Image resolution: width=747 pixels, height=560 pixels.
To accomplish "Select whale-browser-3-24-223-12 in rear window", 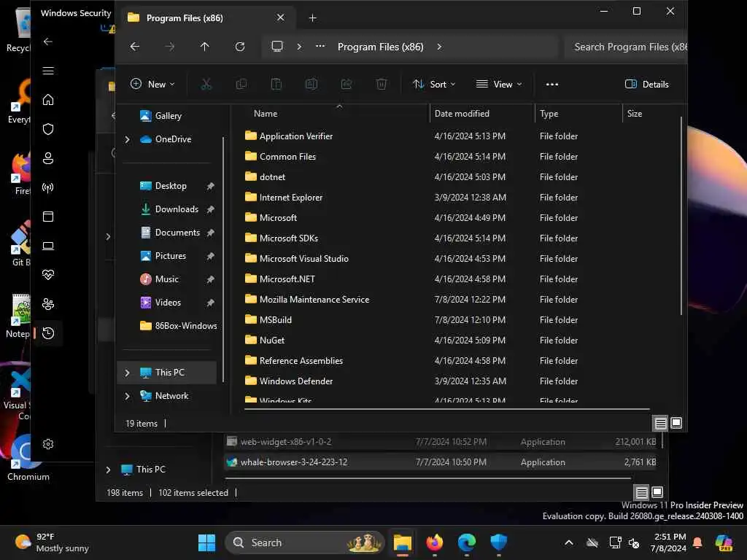I will tap(440, 462).
